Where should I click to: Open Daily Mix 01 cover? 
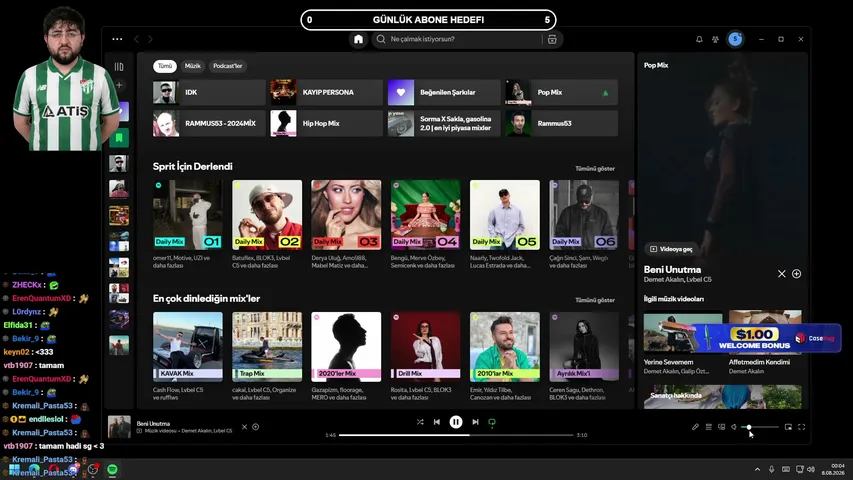coord(188,215)
